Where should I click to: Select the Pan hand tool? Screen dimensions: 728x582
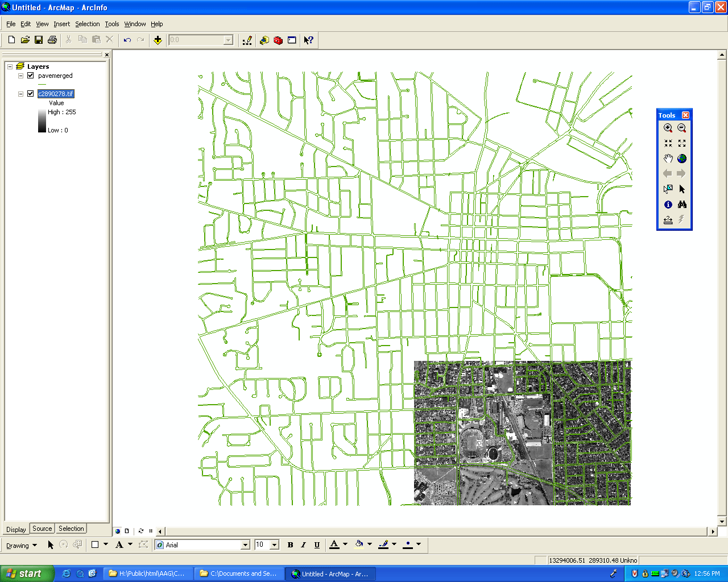[x=668, y=159]
